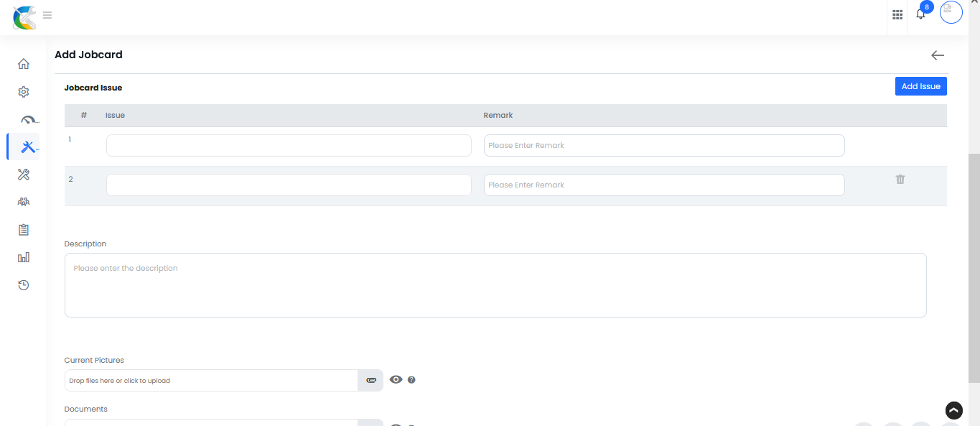Click the Current Pictures upload drop zone
This screenshot has height=426, width=980.
point(211,380)
